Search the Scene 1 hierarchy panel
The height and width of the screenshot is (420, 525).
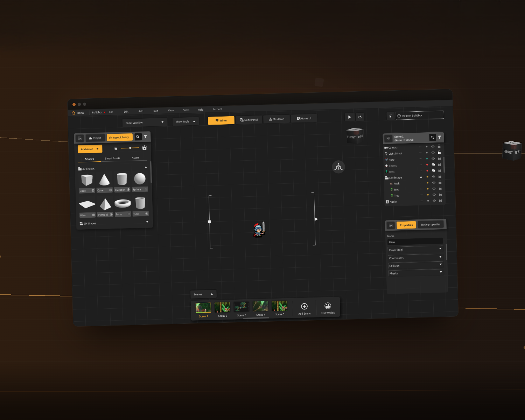point(432,137)
